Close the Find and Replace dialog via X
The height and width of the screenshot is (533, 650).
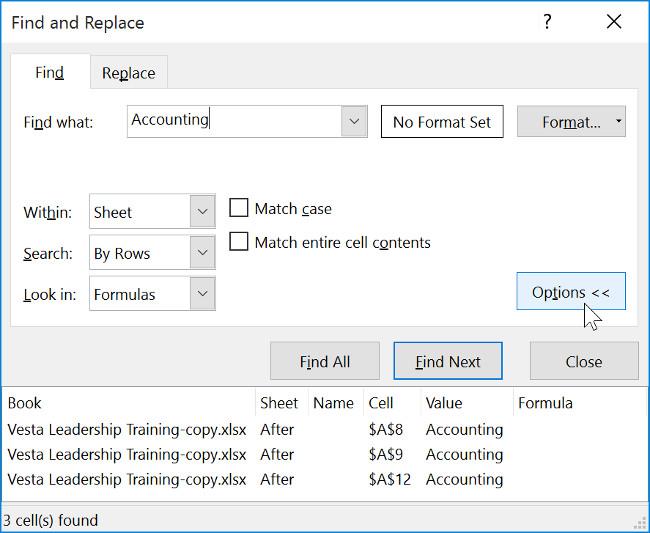point(614,22)
